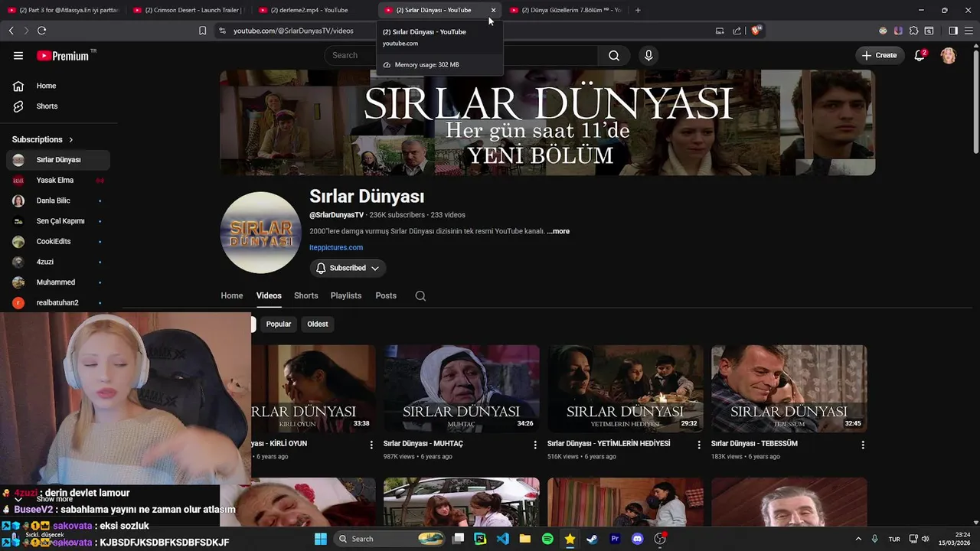Open Visual Studio Code from the taskbar

(x=502, y=539)
